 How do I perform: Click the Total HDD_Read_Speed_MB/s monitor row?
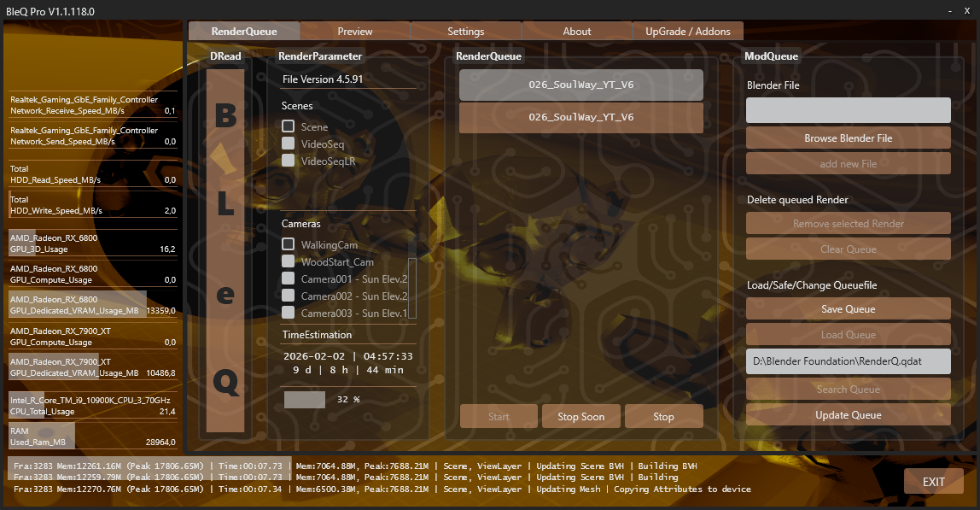93,174
